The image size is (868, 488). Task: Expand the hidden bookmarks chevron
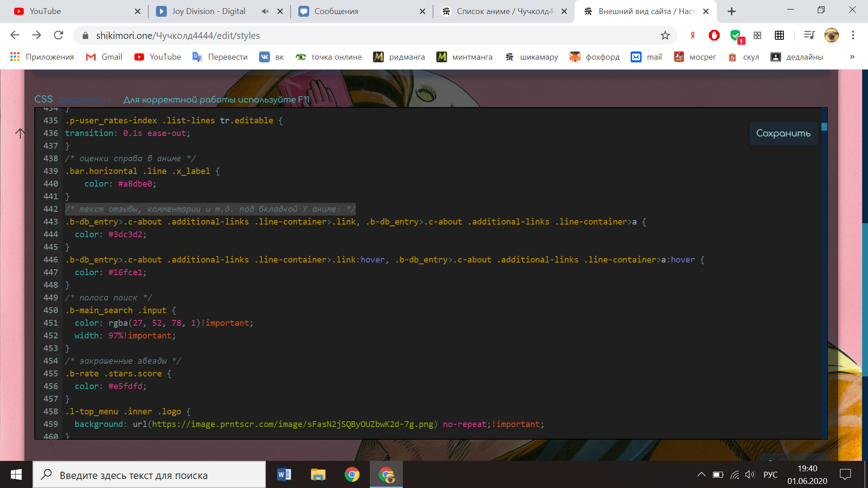point(852,57)
